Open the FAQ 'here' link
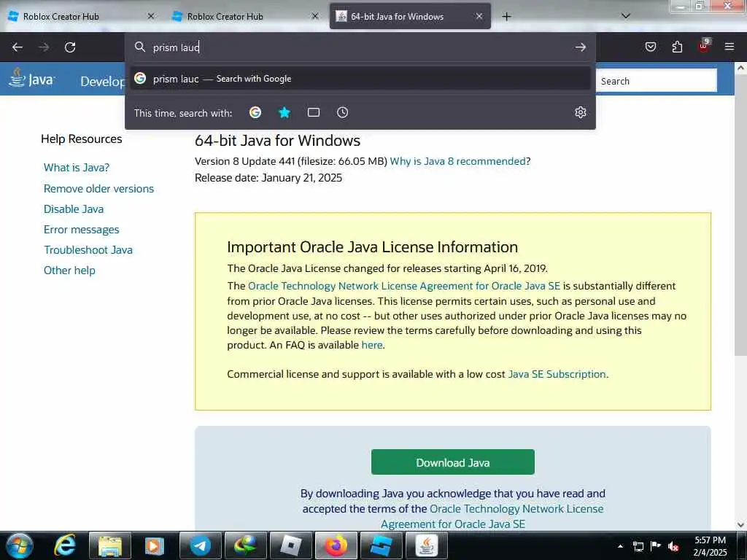 (372, 345)
